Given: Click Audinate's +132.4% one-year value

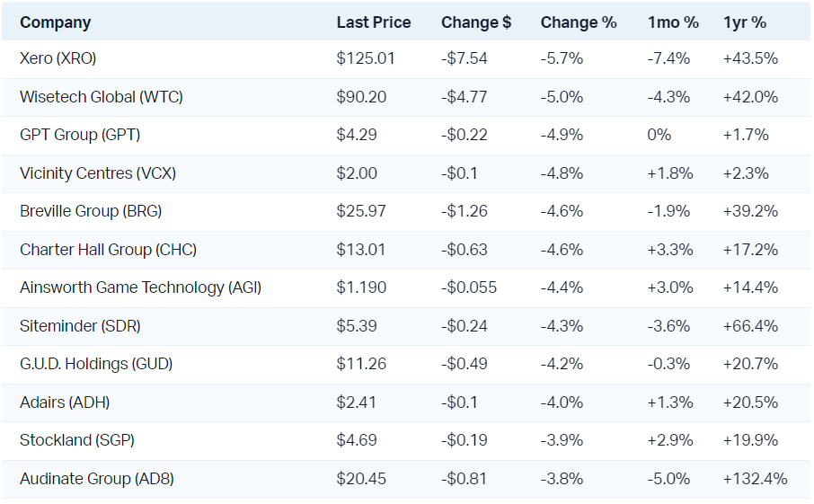Looking at the screenshot, I should click(755, 479).
